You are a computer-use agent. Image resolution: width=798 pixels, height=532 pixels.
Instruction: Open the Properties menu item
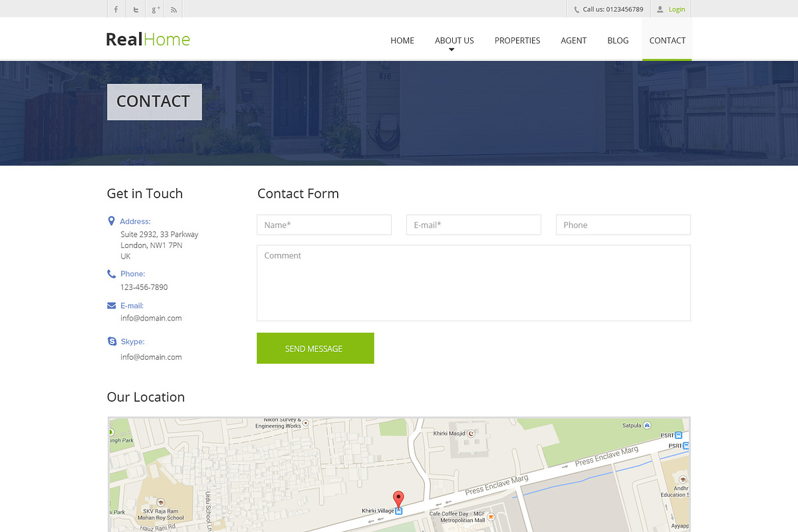517,41
